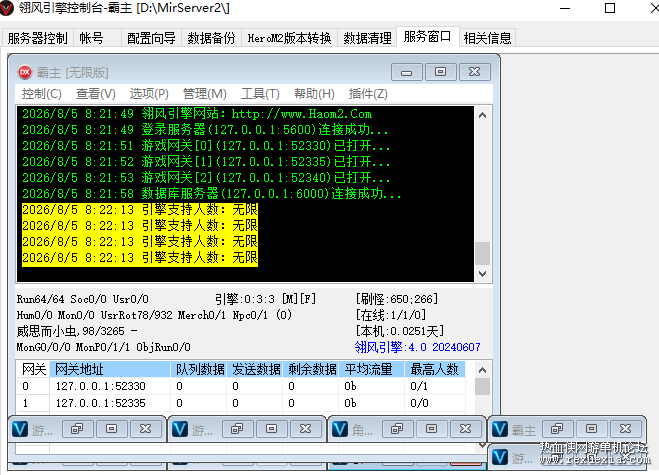
Task: Maximize the second minimized 游... window
Action: pos(272,429)
